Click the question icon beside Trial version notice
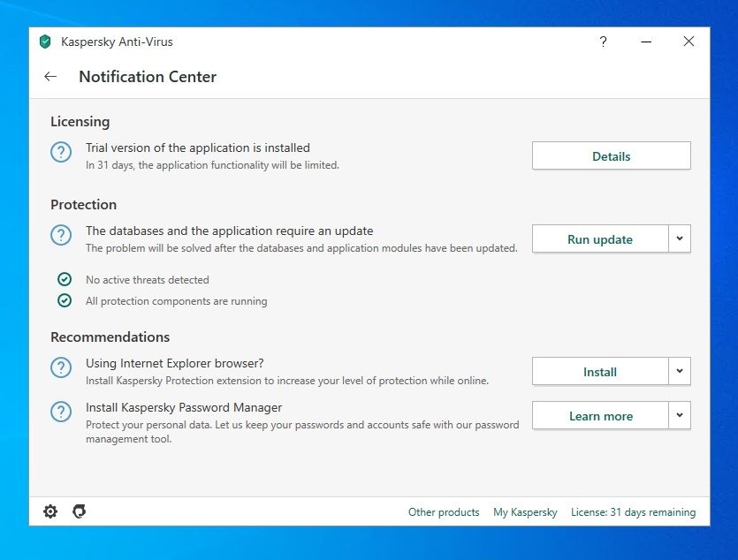The width and height of the screenshot is (738, 560). pos(61,152)
